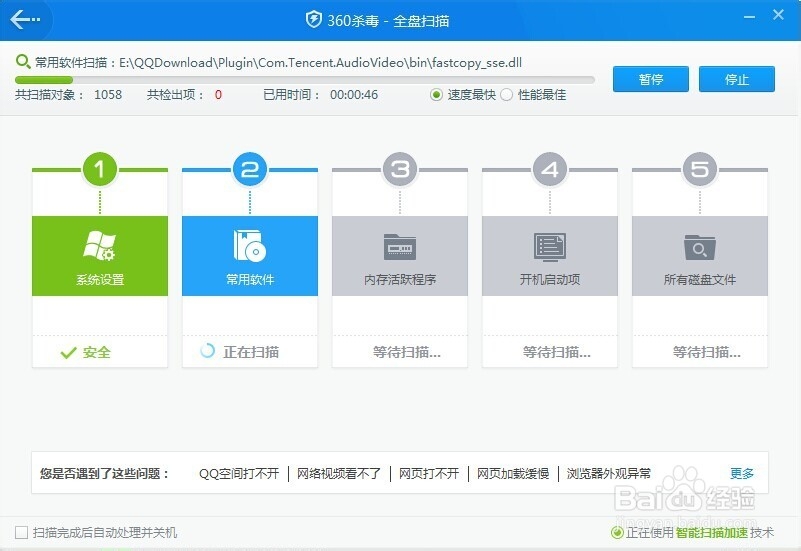Open the 内存活跃程序 folder icon
The width and height of the screenshot is (801, 551).
coord(400,247)
